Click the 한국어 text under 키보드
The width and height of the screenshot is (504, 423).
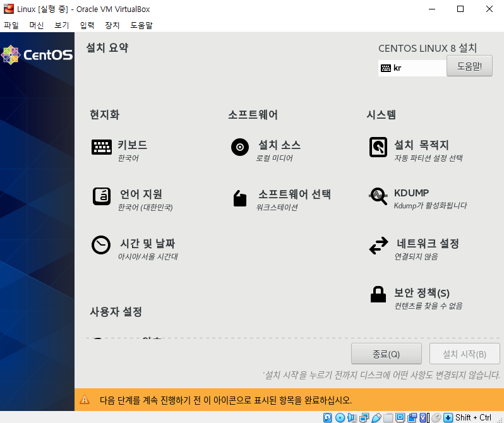(128, 158)
